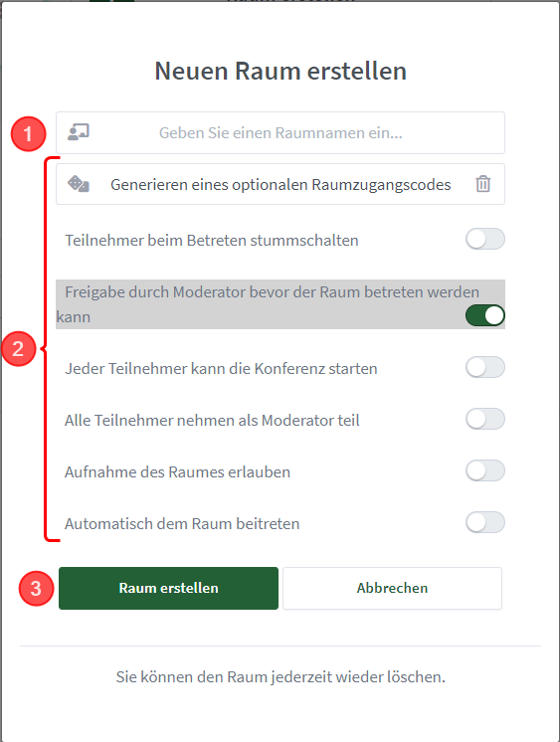
Task: Click the 'Raum erstellen' button
Action: [168, 588]
